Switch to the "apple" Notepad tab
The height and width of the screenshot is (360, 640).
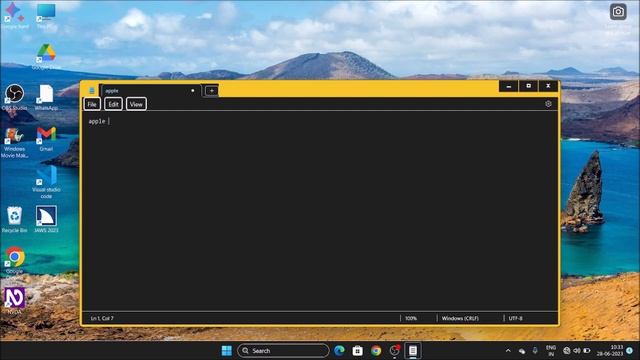coord(150,91)
